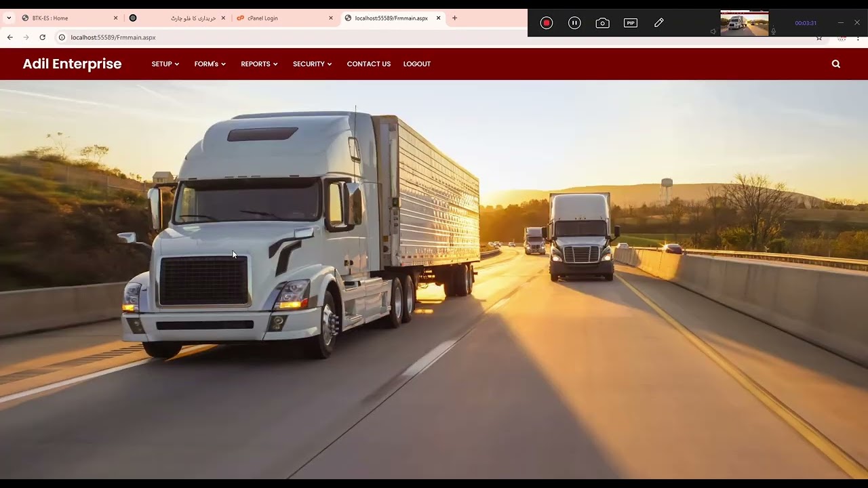Open a new browser tab
Screen dimensions: 868x488
point(454,18)
